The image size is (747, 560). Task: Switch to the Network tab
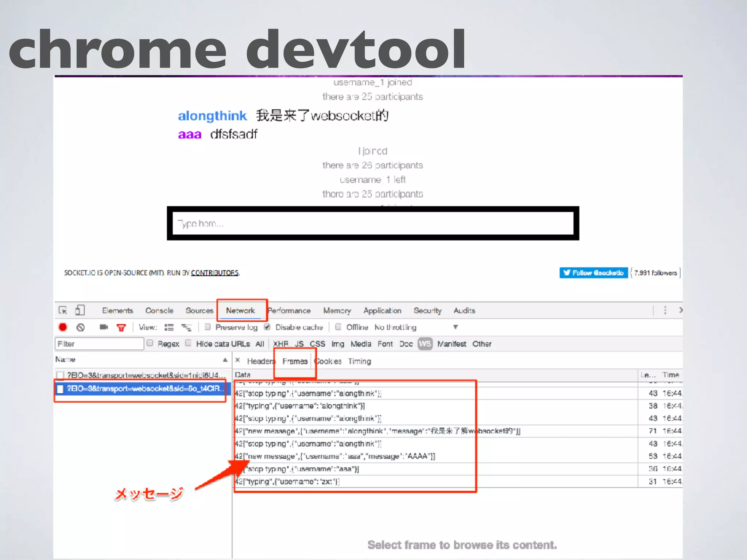pyautogui.click(x=240, y=311)
